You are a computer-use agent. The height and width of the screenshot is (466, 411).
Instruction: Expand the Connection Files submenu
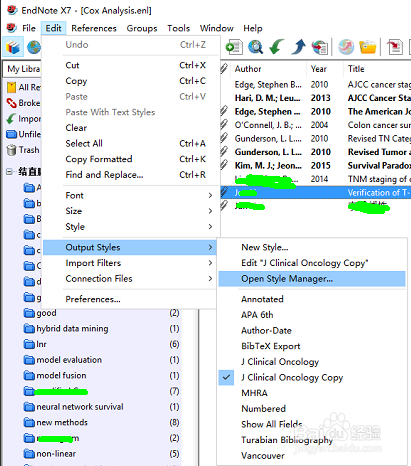pos(131,279)
